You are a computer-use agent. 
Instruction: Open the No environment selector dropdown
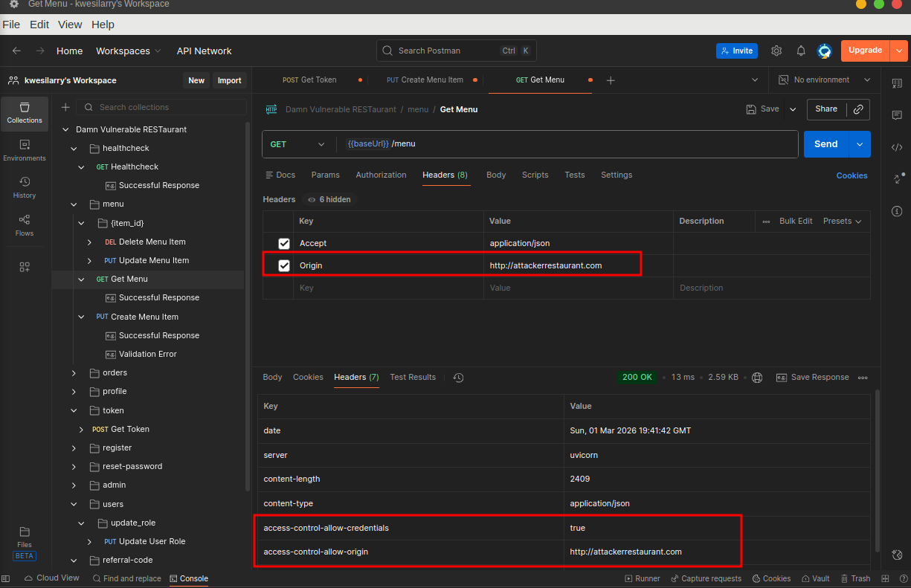tap(824, 80)
